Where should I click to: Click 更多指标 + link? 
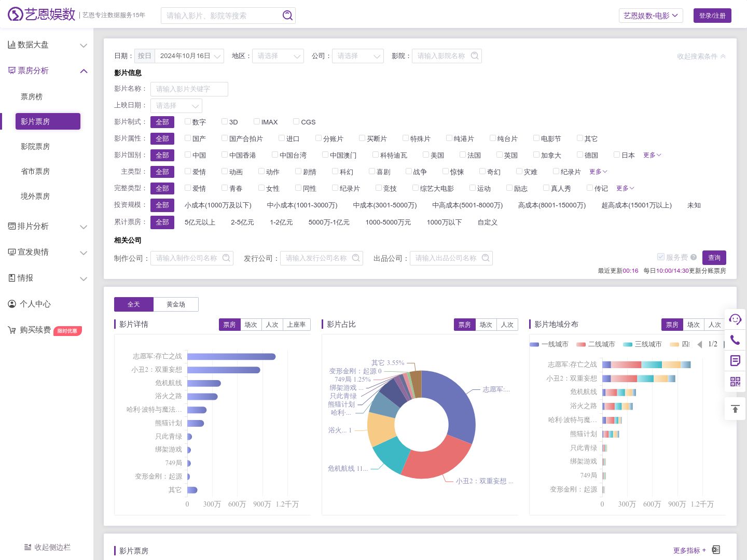tap(689, 550)
